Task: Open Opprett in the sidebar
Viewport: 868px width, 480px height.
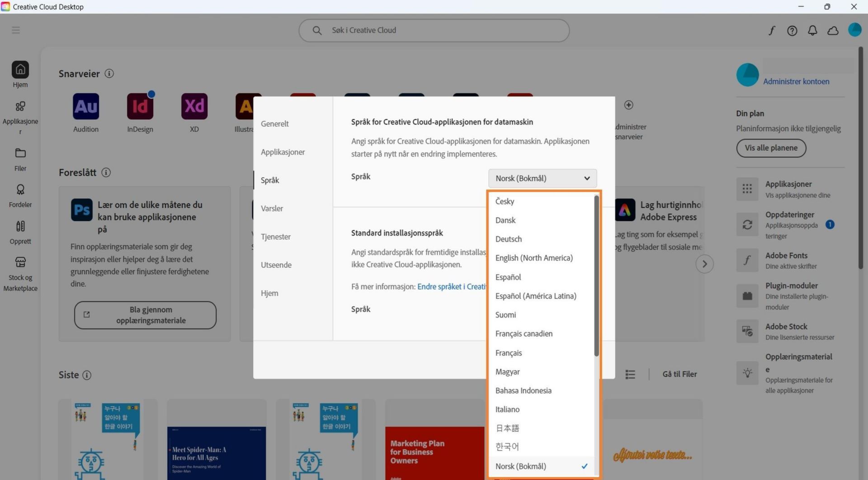Action: pyautogui.click(x=20, y=233)
